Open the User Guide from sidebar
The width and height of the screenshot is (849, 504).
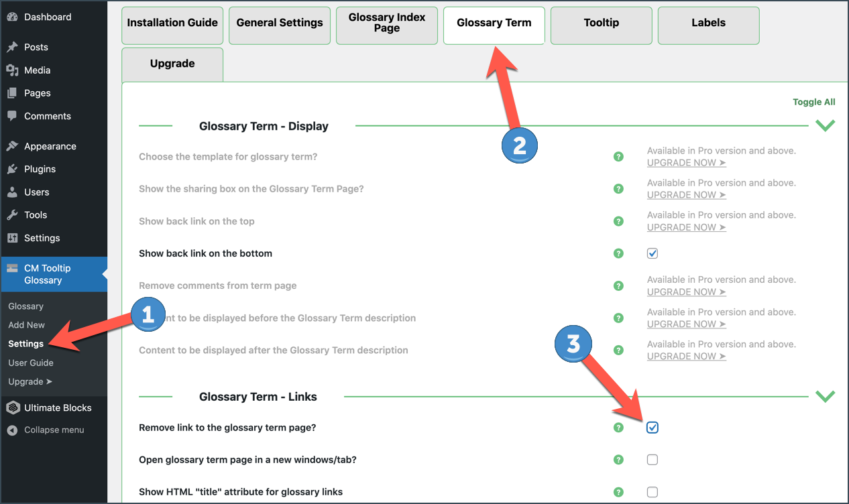pyautogui.click(x=30, y=363)
